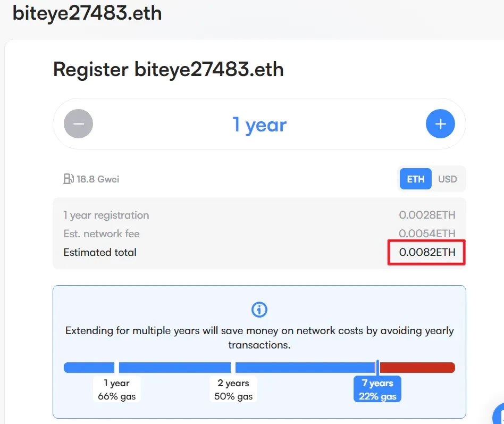
Task: Click the 0.0028ETH registration price
Action: point(427,215)
